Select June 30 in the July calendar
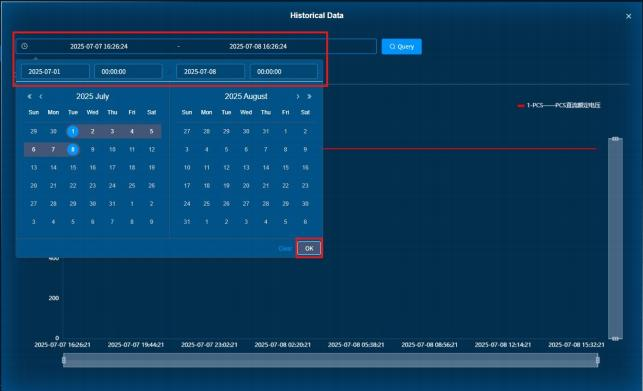 [53, 131]
